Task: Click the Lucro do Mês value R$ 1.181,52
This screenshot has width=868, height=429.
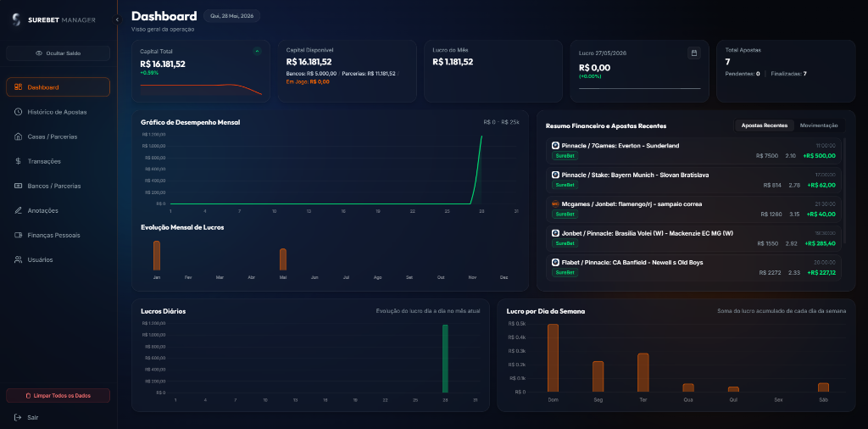Action: (x=453, y=62)
